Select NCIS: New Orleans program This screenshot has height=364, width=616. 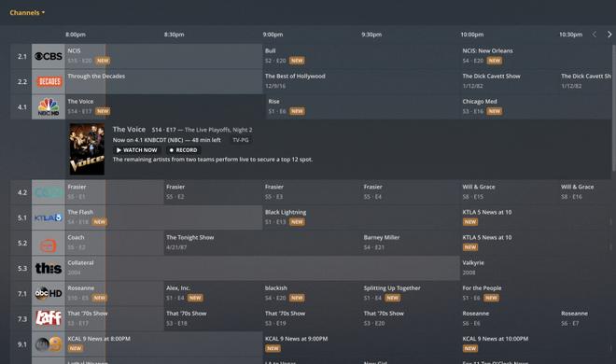(536, 56)
